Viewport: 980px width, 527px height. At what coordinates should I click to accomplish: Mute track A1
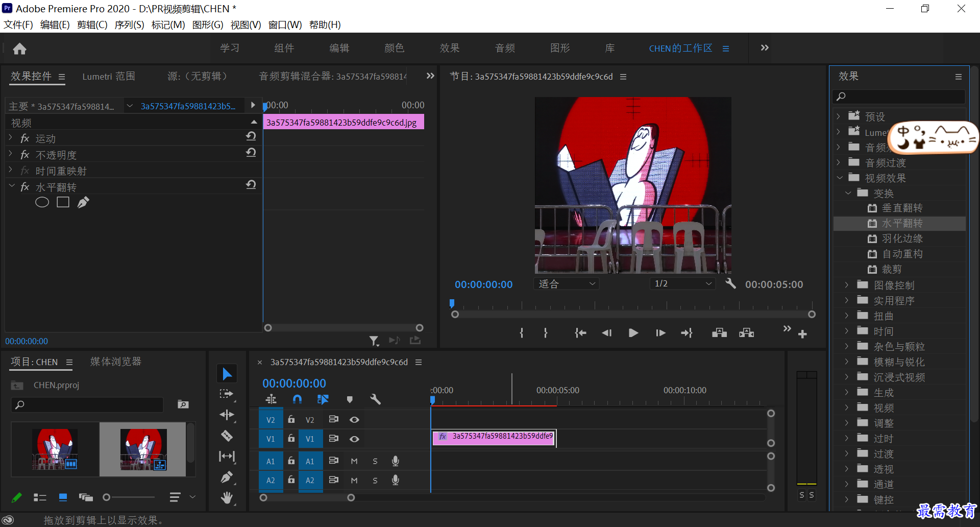(x=354, y=461)
